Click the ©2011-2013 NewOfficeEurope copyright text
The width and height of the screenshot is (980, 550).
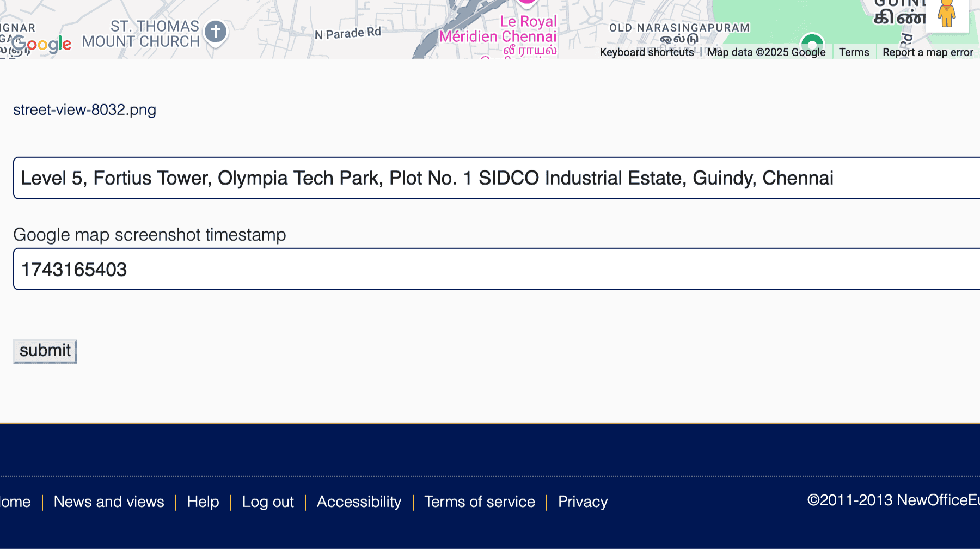(x=893, y=500)
